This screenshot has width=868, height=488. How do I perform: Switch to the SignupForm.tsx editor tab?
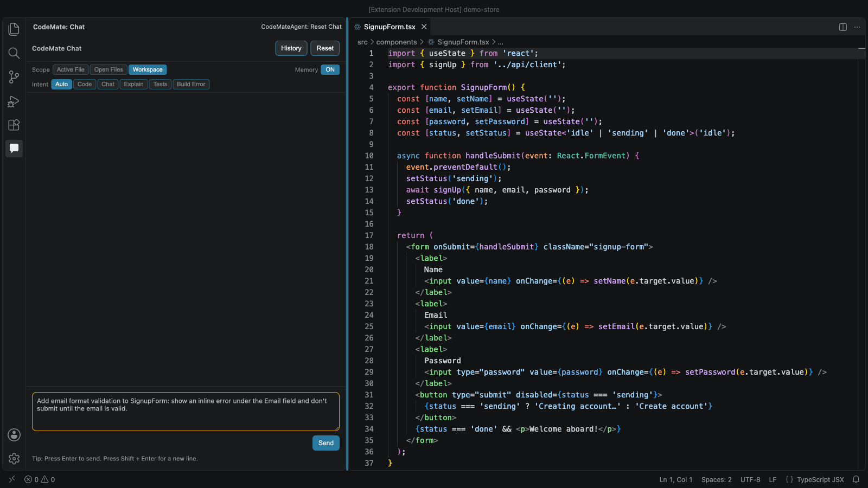click(390, 27)
